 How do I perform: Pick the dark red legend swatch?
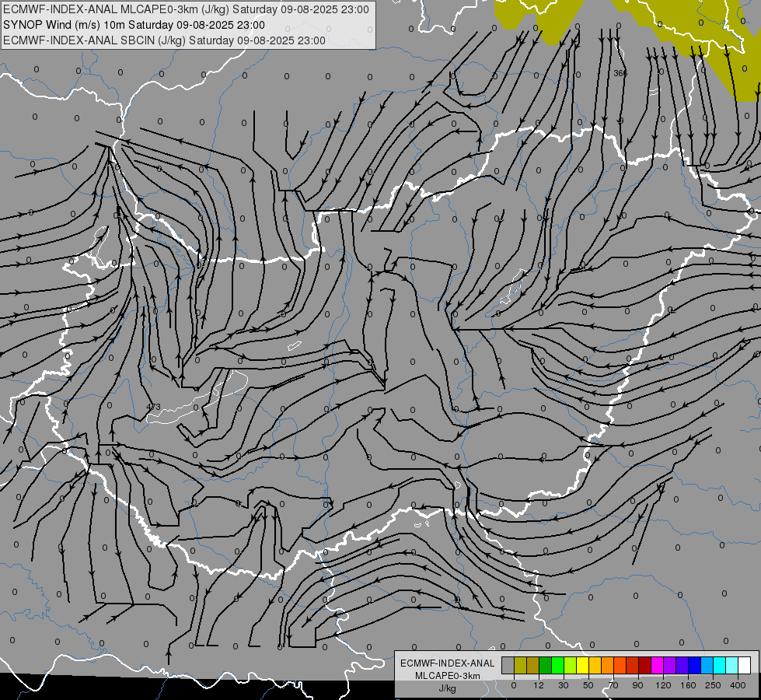click(x=644, y=665)
